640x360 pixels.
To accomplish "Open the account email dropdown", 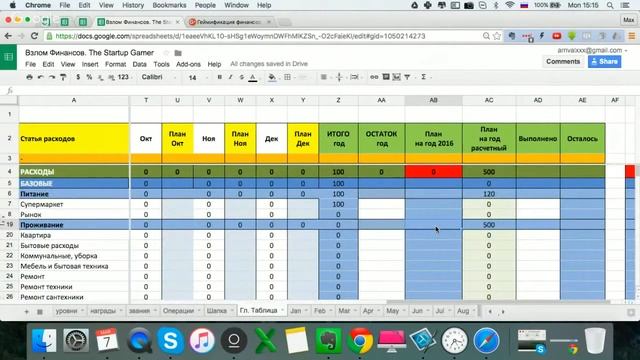I will coord(593,50).
